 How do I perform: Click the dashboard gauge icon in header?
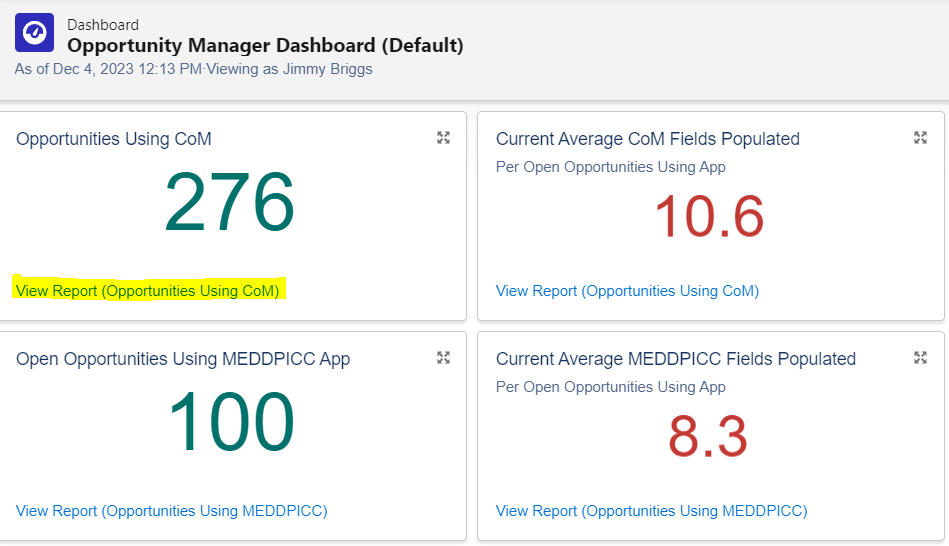(34, 33)
